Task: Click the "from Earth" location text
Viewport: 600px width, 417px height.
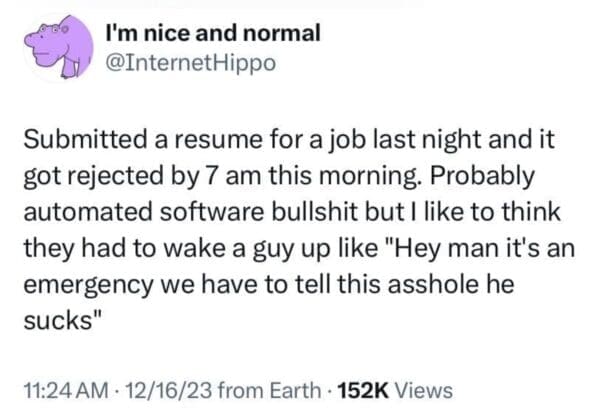Action: [x=253, y=389]
